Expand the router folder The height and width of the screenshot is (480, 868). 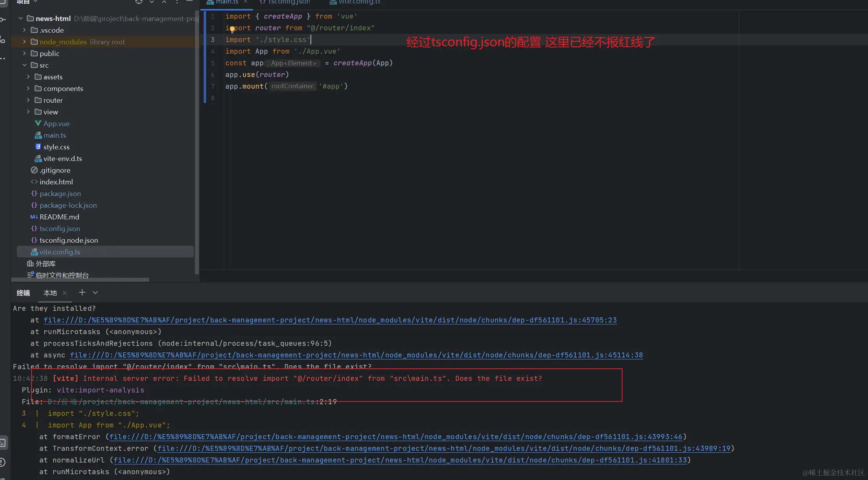point(28,100)
